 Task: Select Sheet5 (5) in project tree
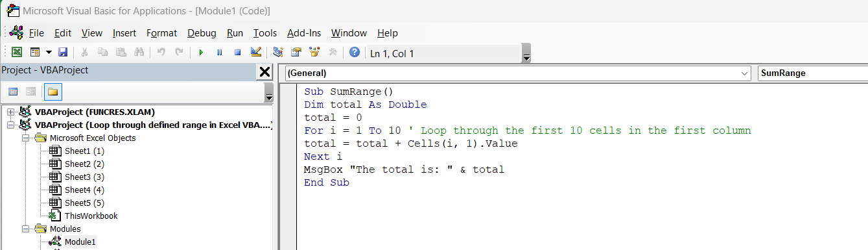tap(84, 203)
